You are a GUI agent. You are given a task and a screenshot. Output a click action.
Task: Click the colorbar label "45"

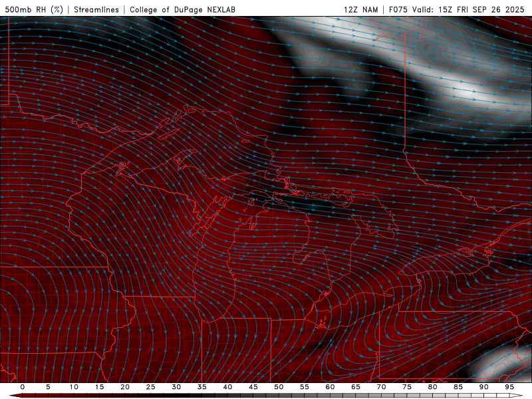tap(253, 387)
